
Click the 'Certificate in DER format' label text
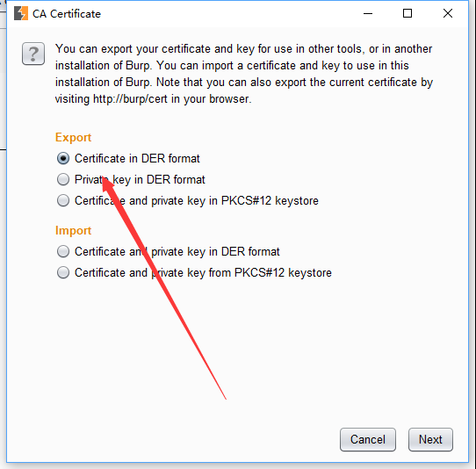pyautogui.click(x=137, y=158)
